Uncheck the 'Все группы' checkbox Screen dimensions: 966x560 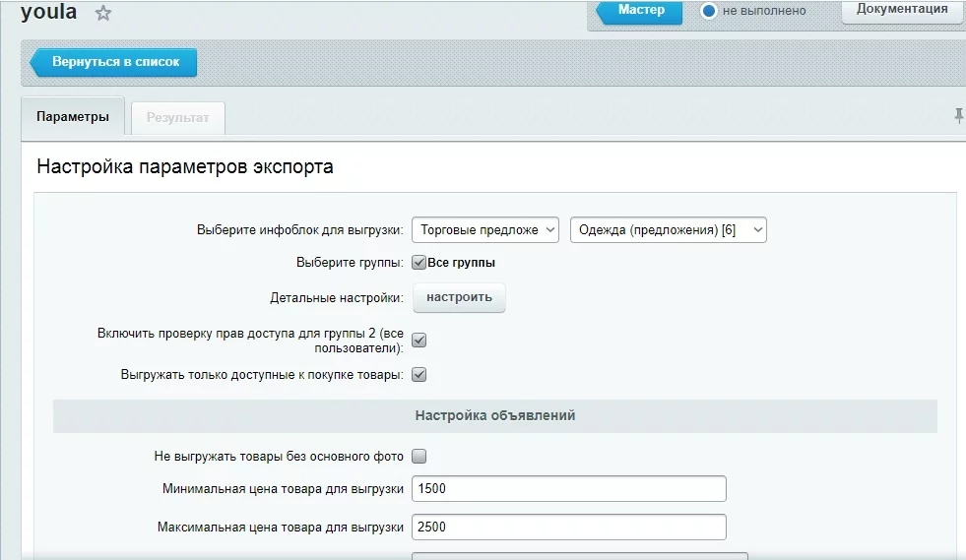[419, 263]
